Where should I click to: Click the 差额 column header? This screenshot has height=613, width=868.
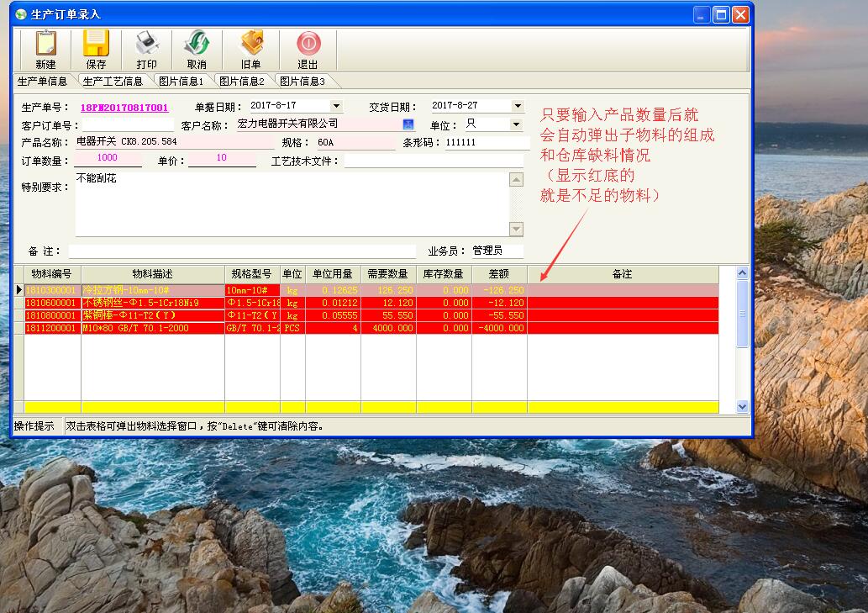498,275
